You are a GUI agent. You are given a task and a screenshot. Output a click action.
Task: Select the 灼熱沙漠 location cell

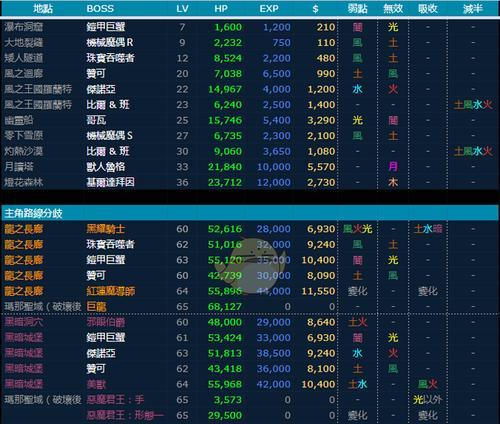[24, 151]
